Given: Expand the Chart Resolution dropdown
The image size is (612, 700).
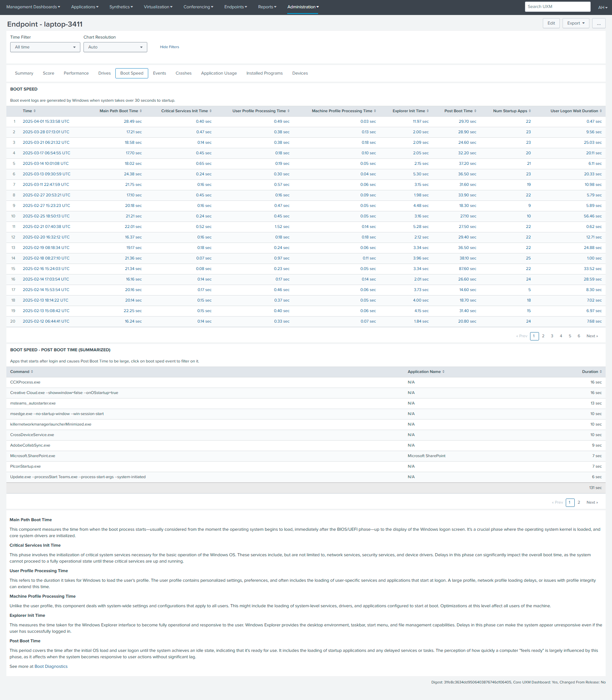Looking at the screenshot, I should (x=115, y=47).
